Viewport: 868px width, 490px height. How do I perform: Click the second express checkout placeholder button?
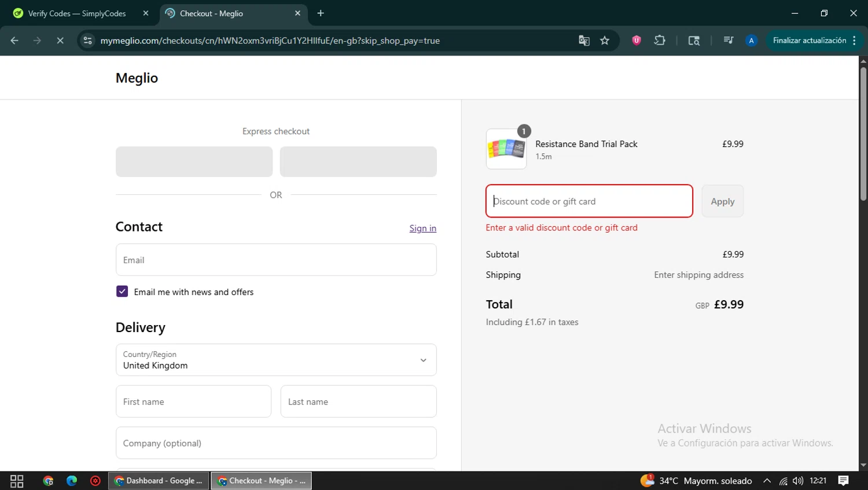click(x=358, y=161)
